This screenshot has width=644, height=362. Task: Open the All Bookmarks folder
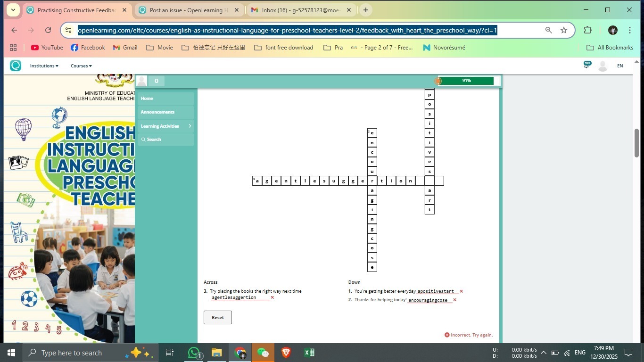[610, 48]
